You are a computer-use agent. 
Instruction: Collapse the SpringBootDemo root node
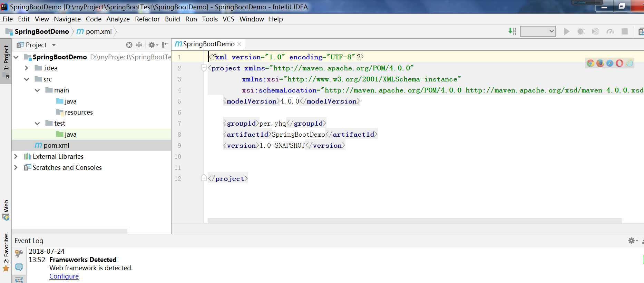click(x=16, y=57)
